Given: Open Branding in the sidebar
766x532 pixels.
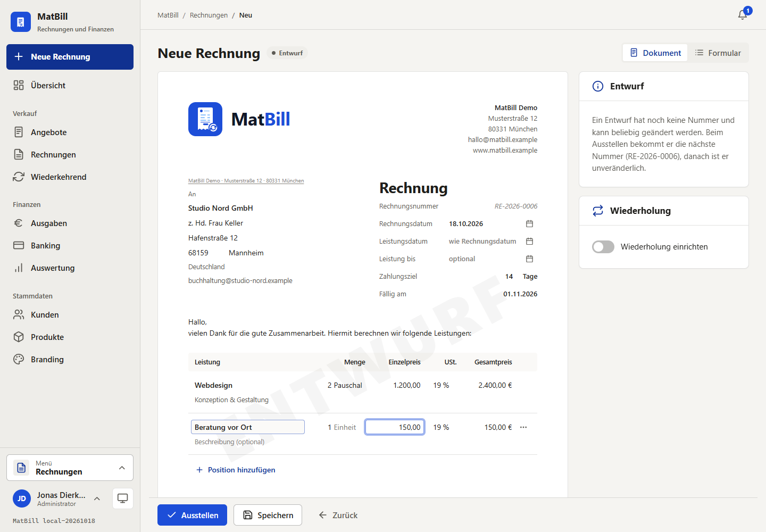Looking at the screenshot, I should tap(70, 359).
